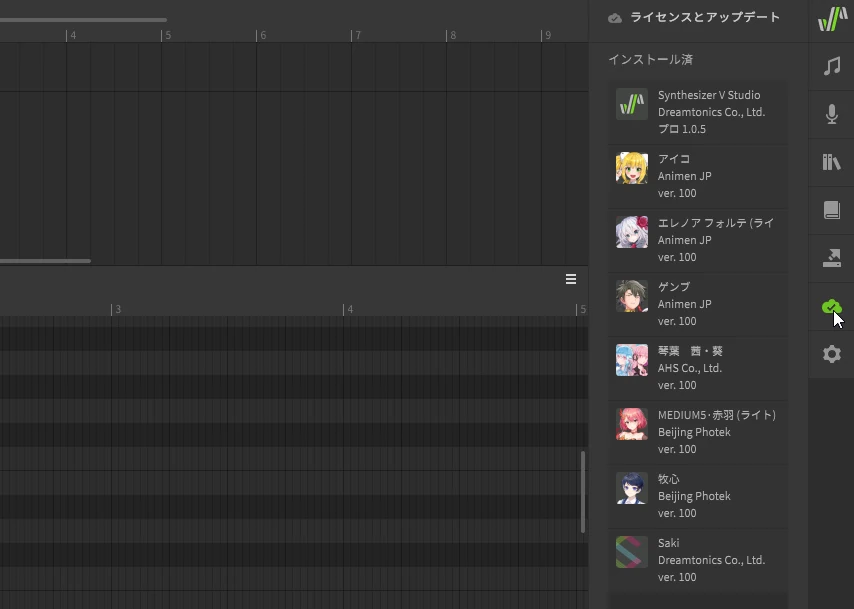Open the Dictionary panel (book icon)
The image size is (854, 609).
tap(832, 210)
